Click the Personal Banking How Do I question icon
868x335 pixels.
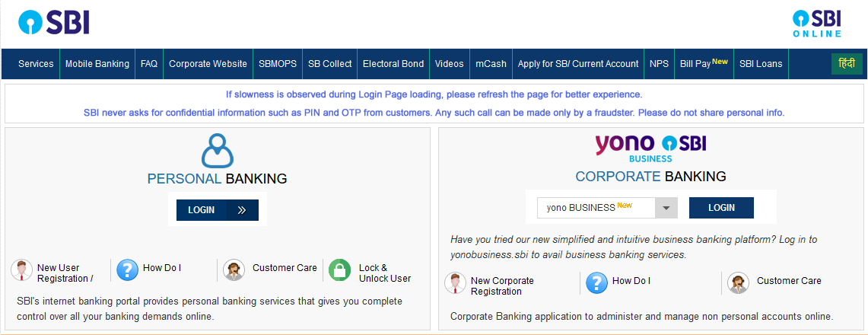click(127, 270)
